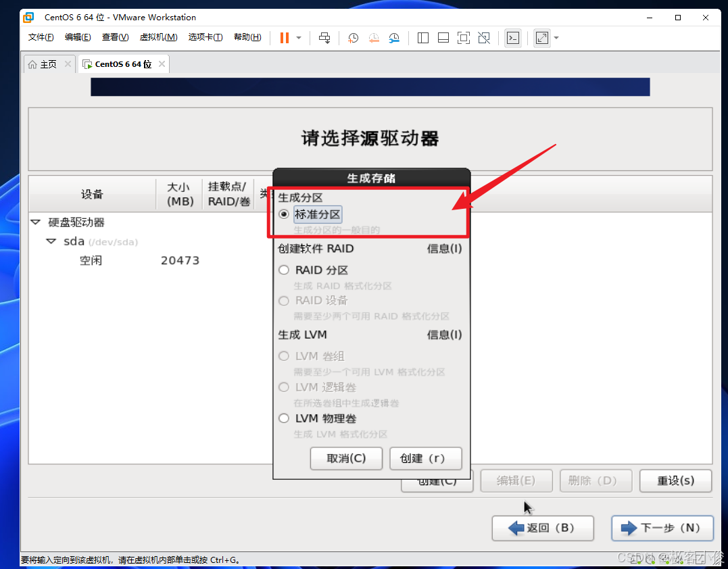Click the 编辑(E) partition button
Image resolution: width=728 pixels, height=569 pixels.
[516, 481]
